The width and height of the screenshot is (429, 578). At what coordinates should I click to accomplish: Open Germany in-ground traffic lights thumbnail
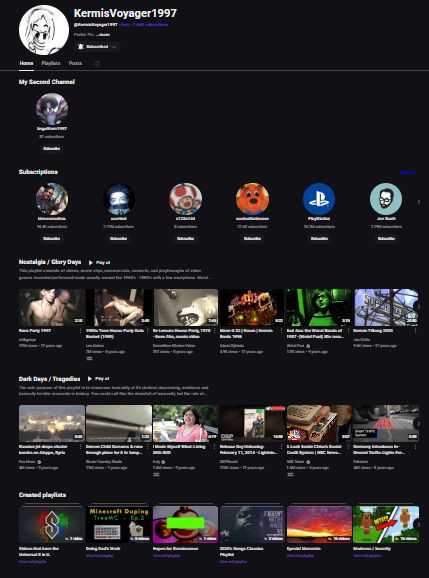tap(386, 423)
